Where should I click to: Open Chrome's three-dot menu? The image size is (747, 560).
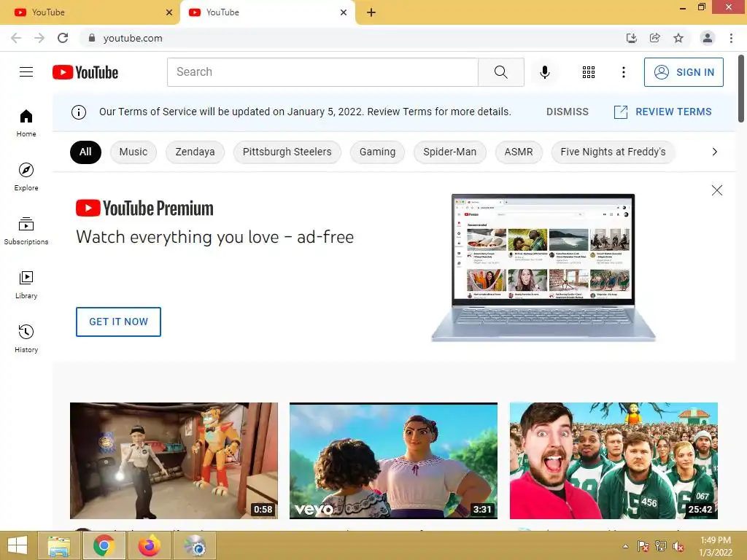731,38
